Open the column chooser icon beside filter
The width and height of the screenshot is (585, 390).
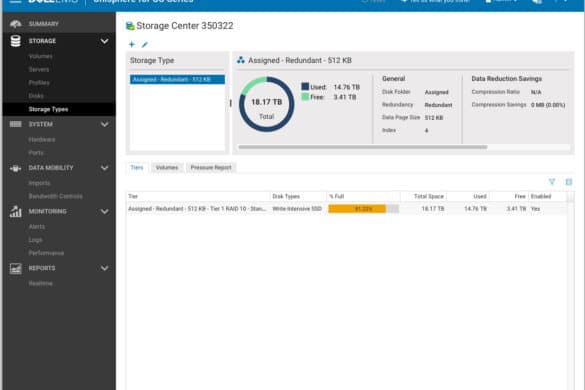tap(569, 182)
